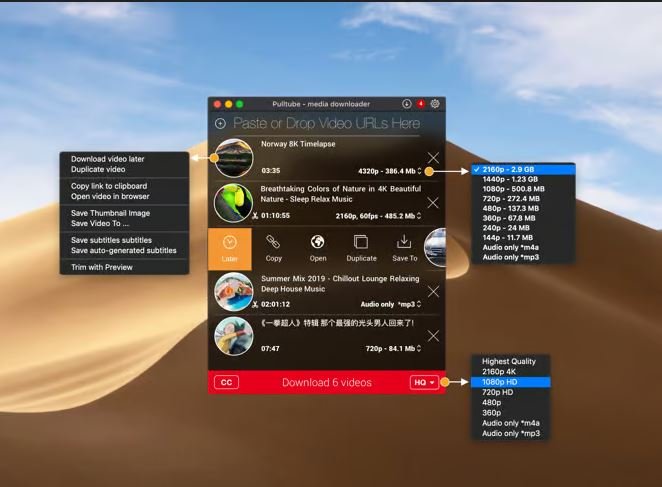Select Audio only *m4a in size list
Screen dimensions: 662x487
(x=523, y=247)
